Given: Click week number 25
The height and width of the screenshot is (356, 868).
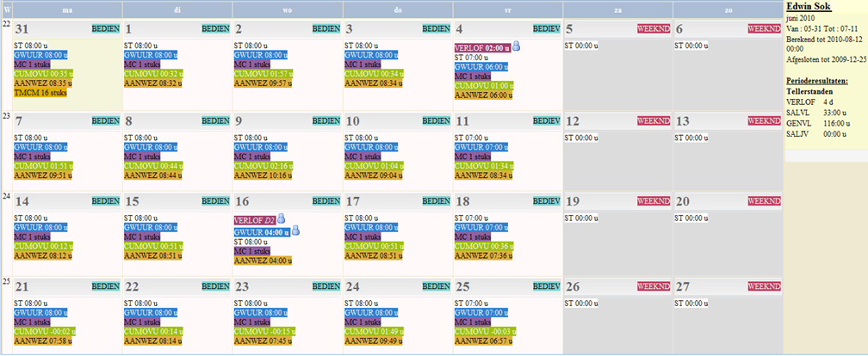Looking at the screenshot, I should point(7,282).
